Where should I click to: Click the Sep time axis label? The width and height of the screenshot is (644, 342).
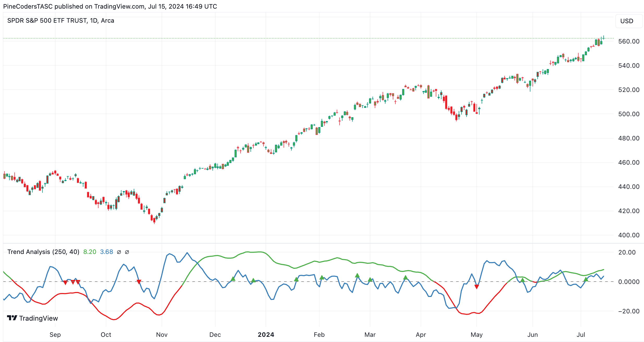(x=55, y=335)
